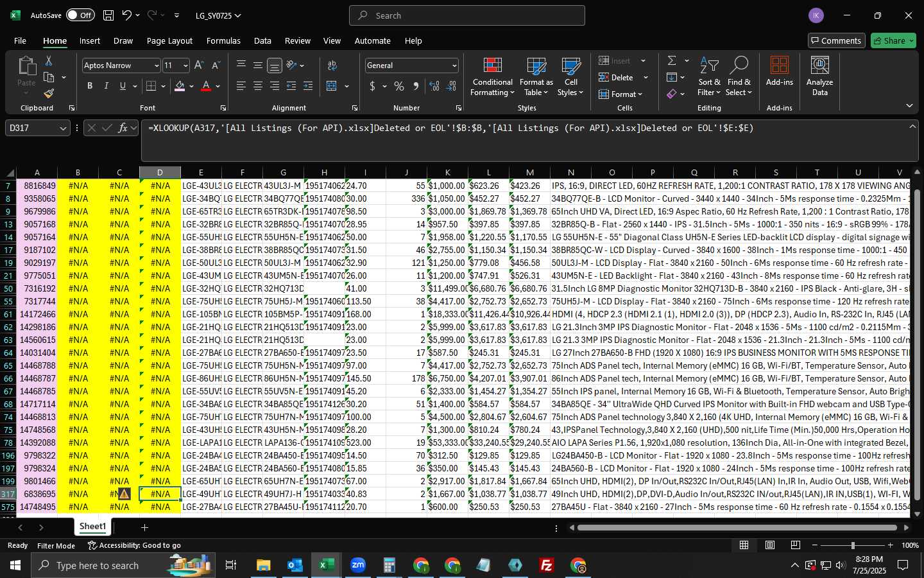The image size is (924, 578).
Task: Click the AutoSum sigma icon
Action: (x=672, y=60)
